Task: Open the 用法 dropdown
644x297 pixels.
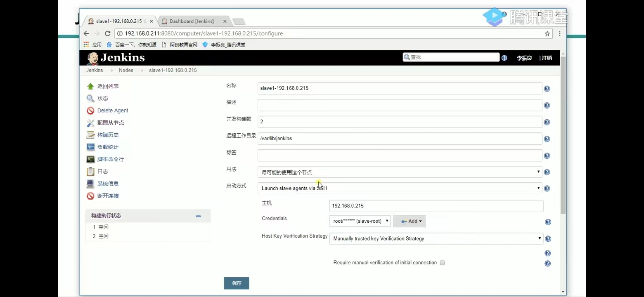Action: [400, 172]
